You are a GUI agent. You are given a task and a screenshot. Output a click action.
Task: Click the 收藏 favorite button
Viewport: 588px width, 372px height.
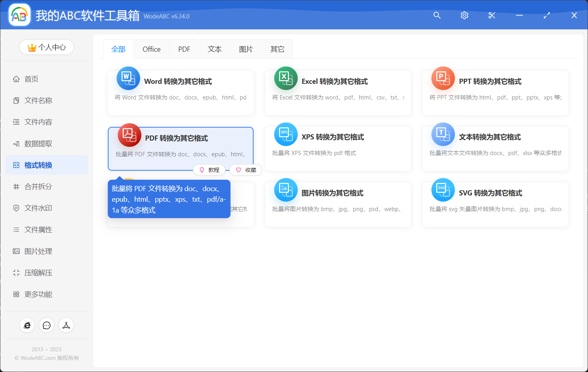(x=245, y=170)
